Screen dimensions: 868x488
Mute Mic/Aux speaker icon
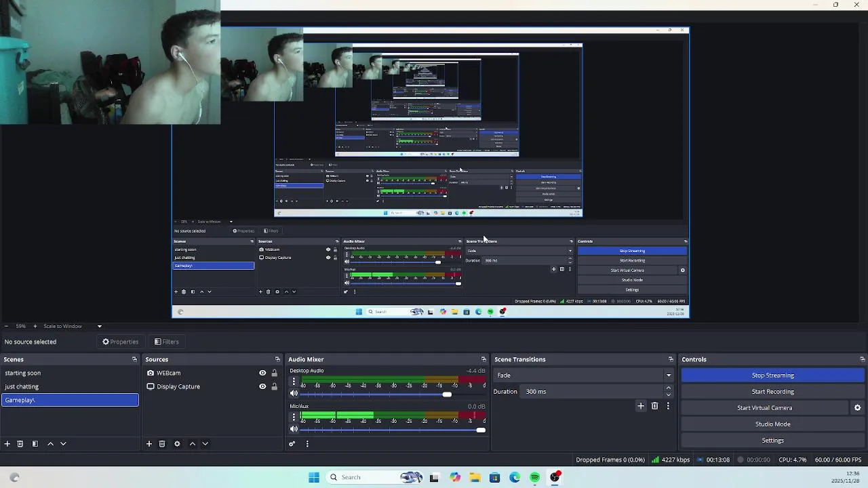[294, 430]
